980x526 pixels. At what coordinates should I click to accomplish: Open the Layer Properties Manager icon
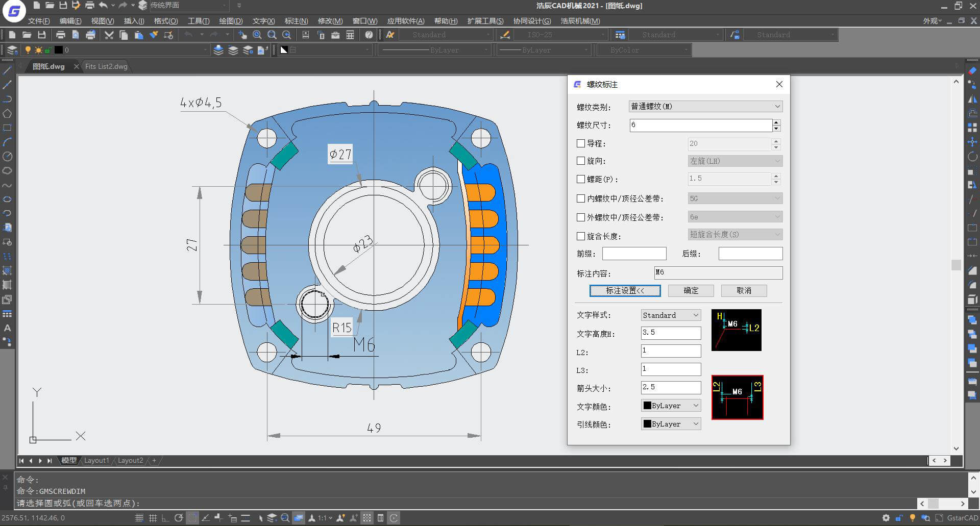tap(12, 50)
